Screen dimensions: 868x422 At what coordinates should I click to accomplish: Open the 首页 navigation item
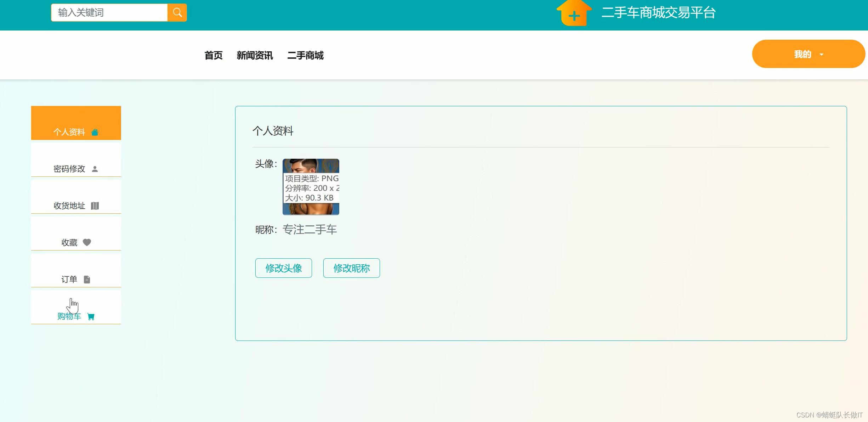[214, 55]
